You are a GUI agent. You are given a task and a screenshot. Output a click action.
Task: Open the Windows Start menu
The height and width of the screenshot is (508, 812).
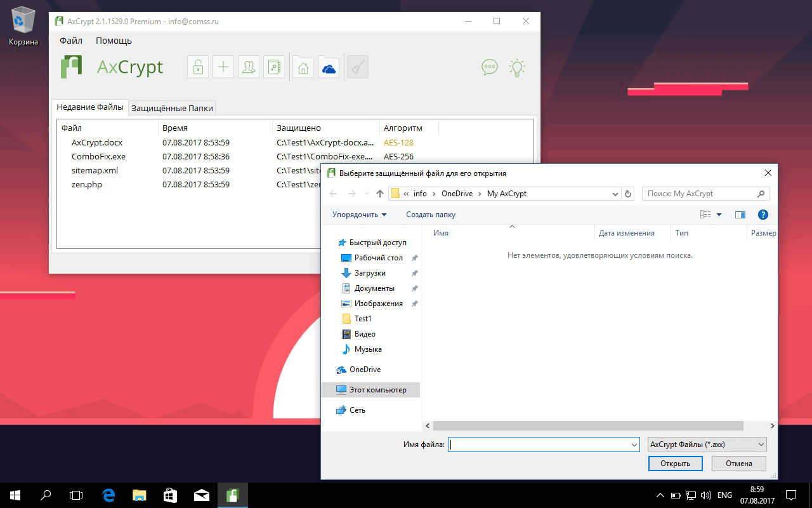click(x=15, y=495)
